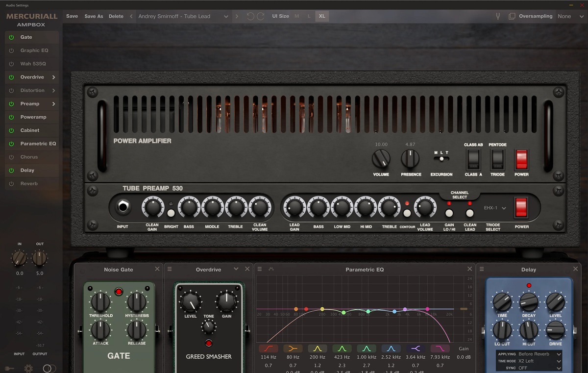Expand the Distortion submenu chevron
Screen dimensions: 588x373
point(53,90)
